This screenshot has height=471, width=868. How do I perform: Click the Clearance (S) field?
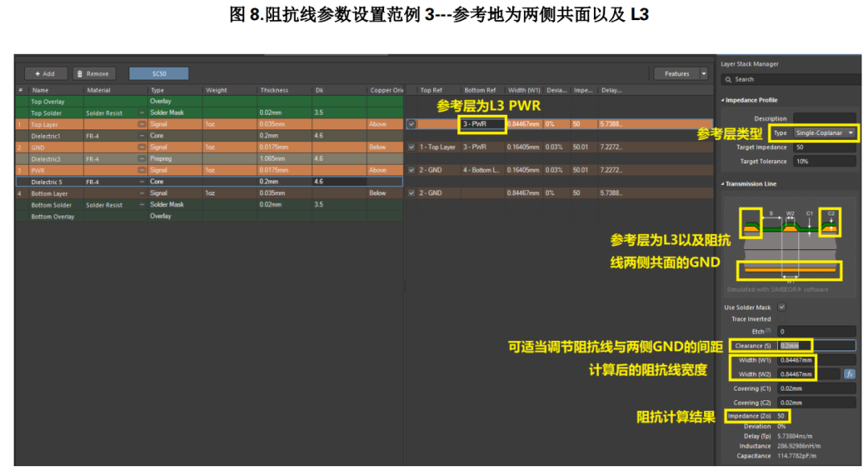point(817,346)
